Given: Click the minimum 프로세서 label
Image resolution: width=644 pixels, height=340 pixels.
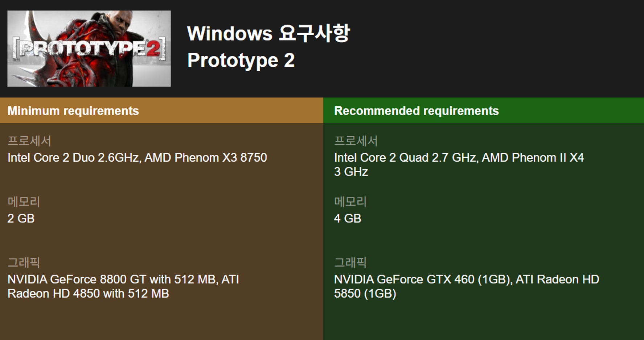Looking at the screenshot, I should [x=29, y=141].
